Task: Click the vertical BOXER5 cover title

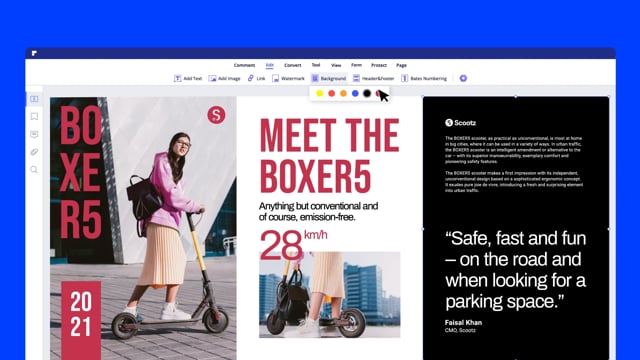Action: point(81,172)
